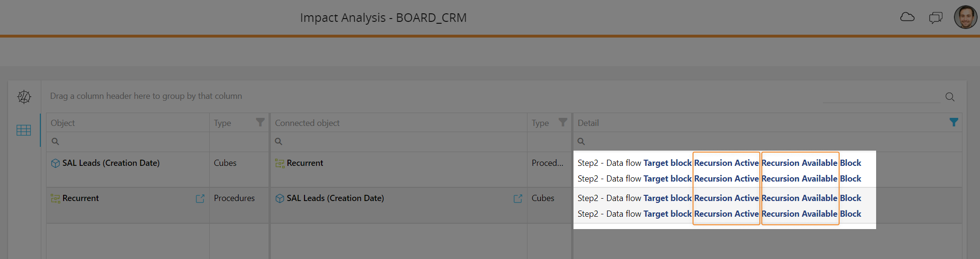Screen dimensions: 980x259
Task: Open Recurrent procedure via external link icon
Action: click(200, 199)
